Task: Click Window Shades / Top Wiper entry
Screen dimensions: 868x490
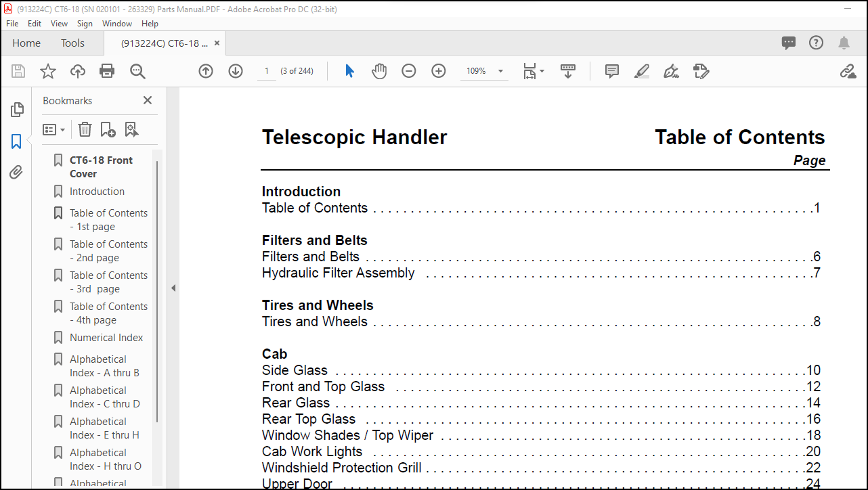Action: (x=347, y=435)
